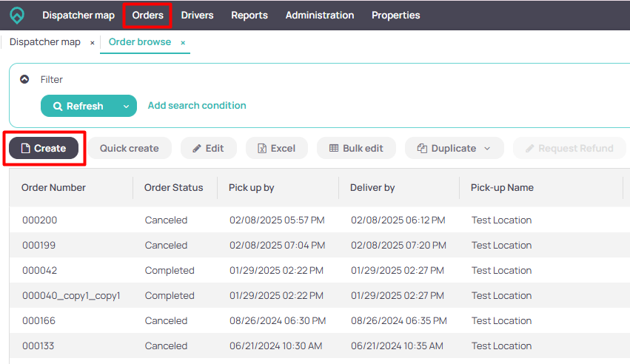630x364 pixels.
Task: Open the Administration menu
Action: coord(319,16)
